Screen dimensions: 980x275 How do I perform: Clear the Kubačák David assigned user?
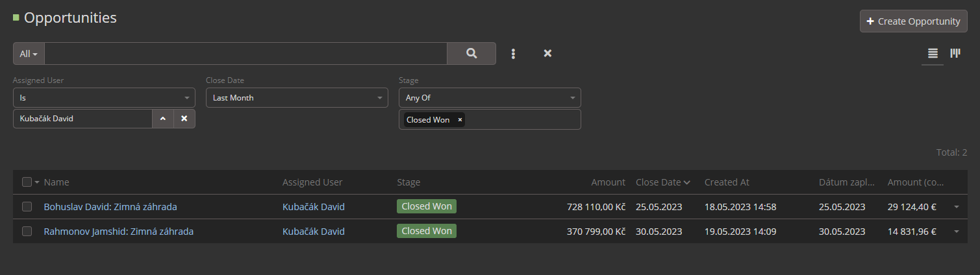click(184, 119)
